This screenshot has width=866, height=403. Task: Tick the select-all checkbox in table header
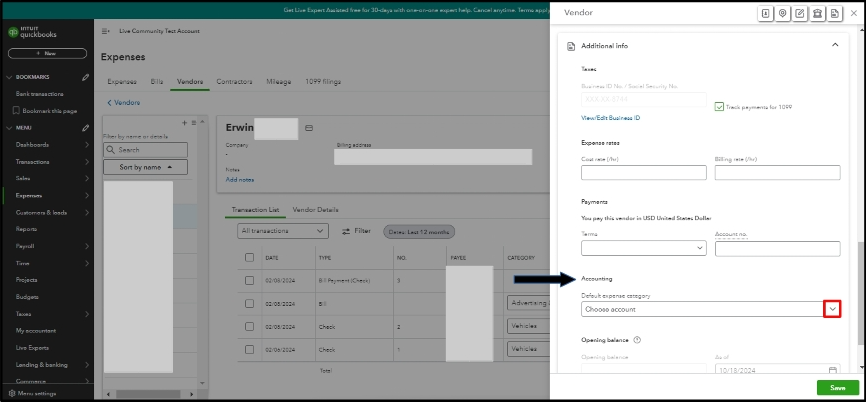click(x=249, y=257)
